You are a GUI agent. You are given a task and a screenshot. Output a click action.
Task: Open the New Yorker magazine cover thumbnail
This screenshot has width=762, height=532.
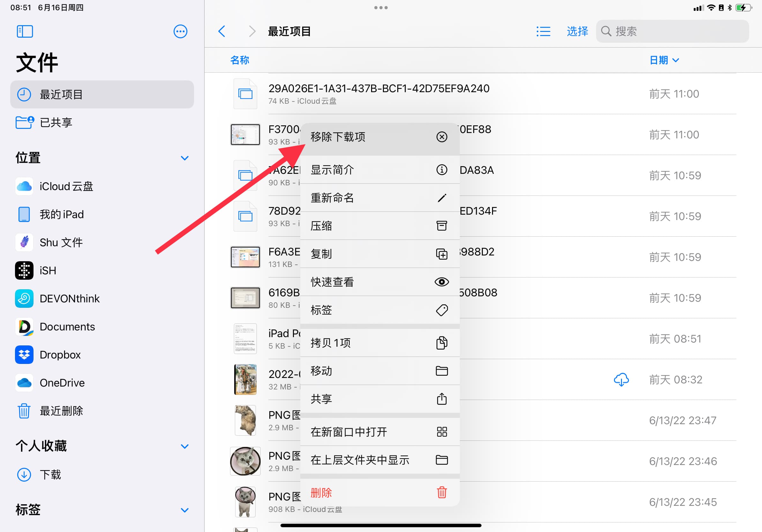[245, 380]
